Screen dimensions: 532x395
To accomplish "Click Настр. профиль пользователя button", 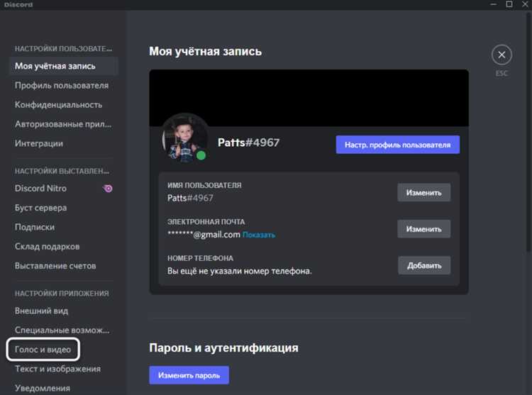I will tap(398, 145).
